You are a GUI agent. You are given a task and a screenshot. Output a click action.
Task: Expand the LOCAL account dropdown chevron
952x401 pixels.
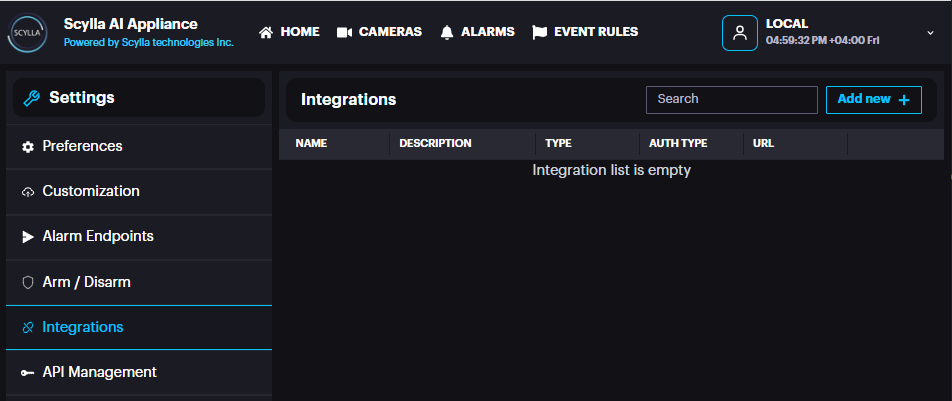point(931,33)
